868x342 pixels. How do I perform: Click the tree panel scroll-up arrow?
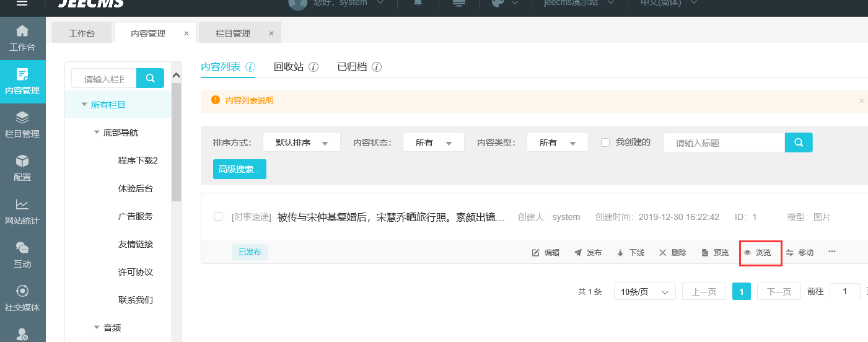click(x=177, y=75)
